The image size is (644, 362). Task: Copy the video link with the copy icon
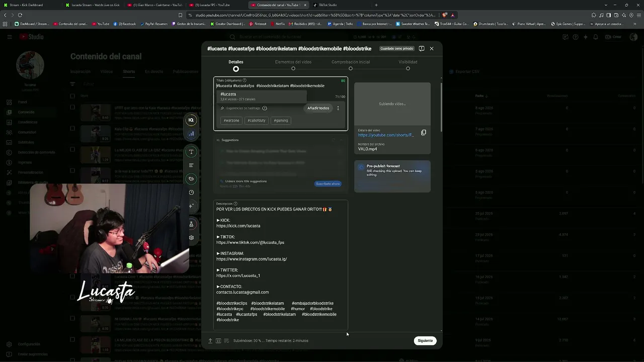click(x=424, y=133)
